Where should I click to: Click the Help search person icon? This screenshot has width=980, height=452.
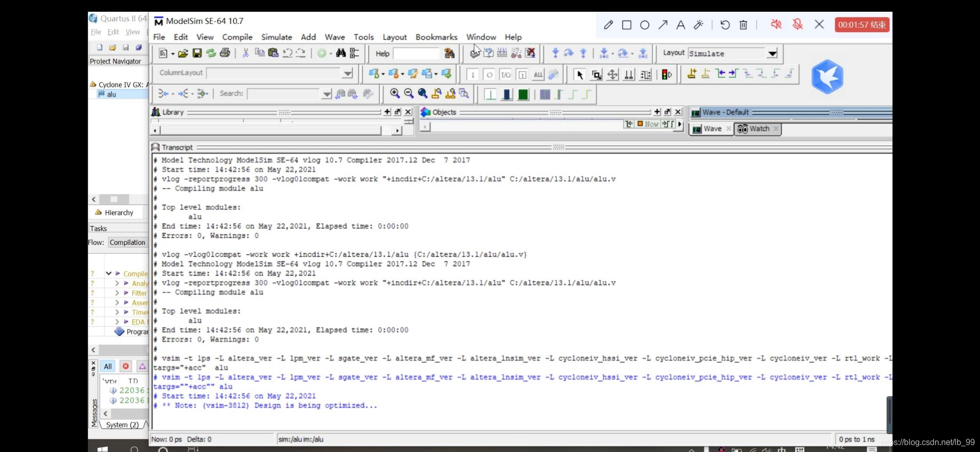click(449, 53)
